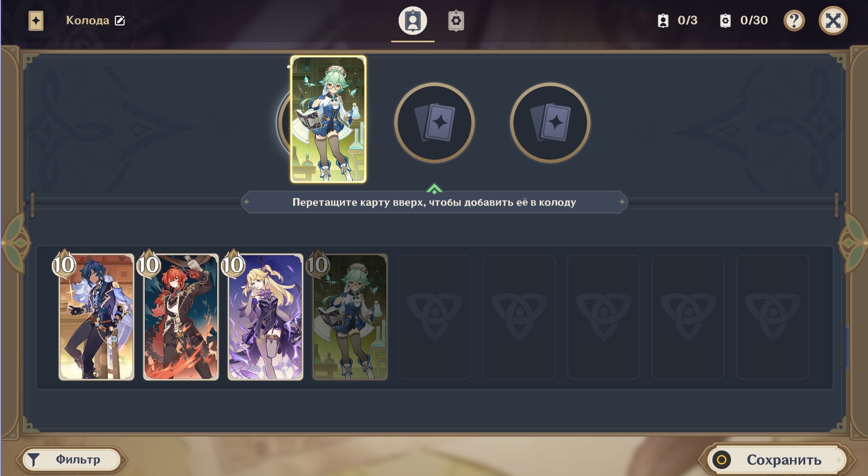Select the Fischl character card

point(265,317)
